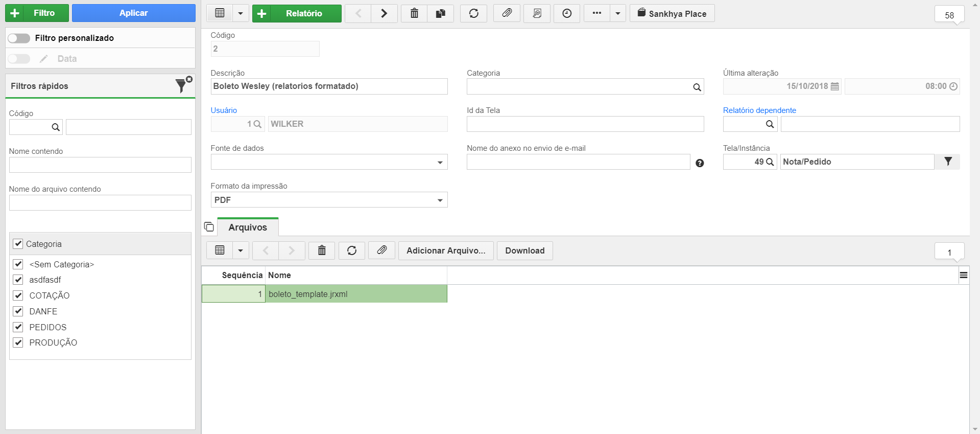Click the pencil edit icon next to Data
This screenshot has height=434, width=980.
[44, 59]
